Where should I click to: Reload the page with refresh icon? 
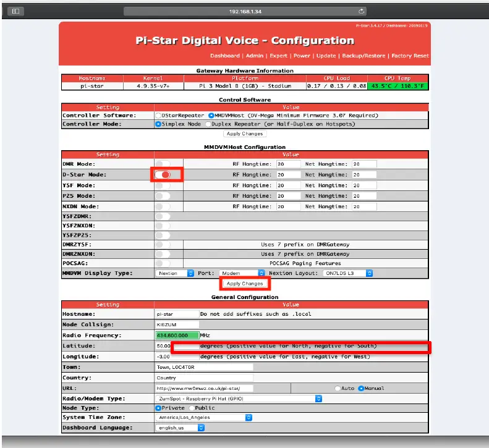point(361,12)
